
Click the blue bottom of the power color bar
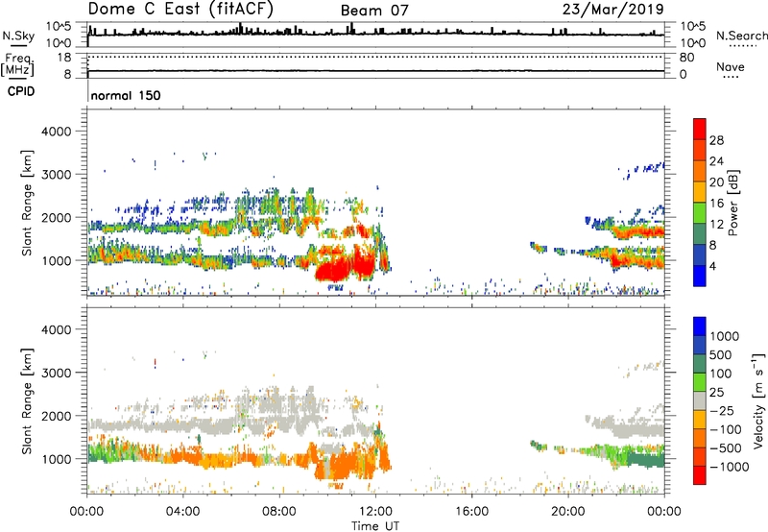(700, 276)
